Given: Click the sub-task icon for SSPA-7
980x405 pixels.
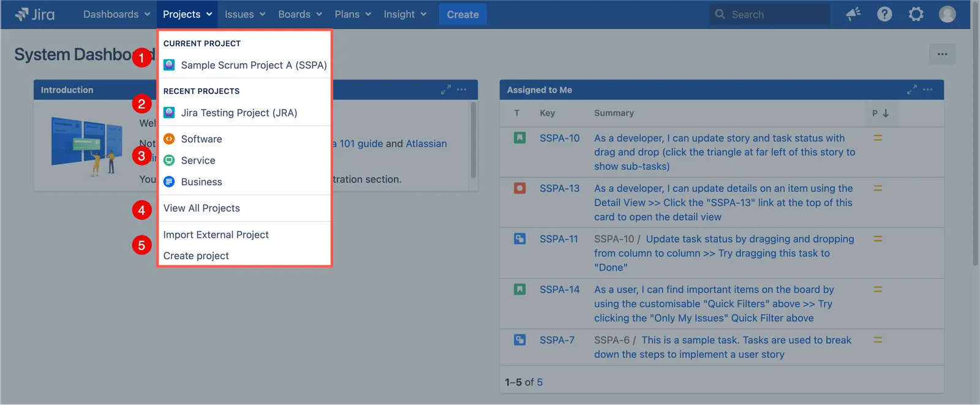Looking at the screenshot, I should pyautogui.click(x=519, y=340).
